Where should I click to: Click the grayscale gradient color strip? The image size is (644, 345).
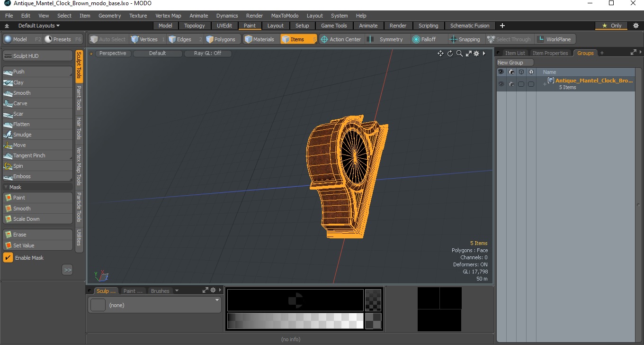[295, 321]
